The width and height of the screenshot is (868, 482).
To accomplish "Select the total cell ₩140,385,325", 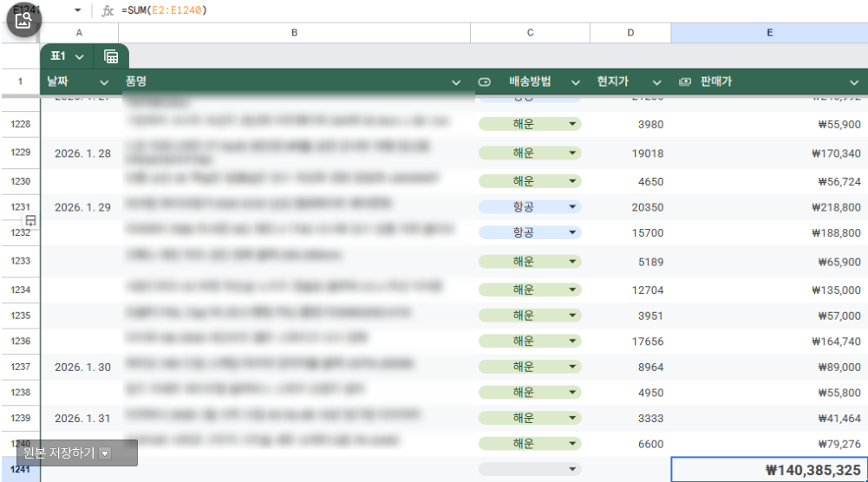I will pos(769,470).
